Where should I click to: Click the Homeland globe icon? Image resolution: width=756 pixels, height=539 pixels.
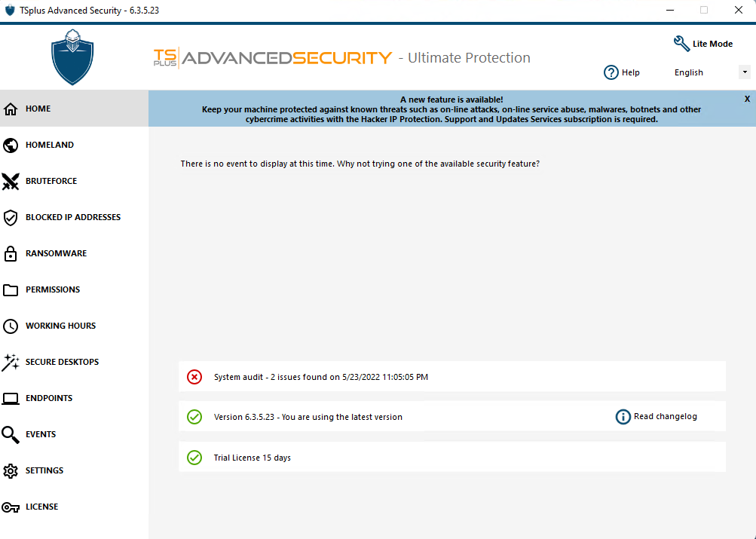(10, 145)
